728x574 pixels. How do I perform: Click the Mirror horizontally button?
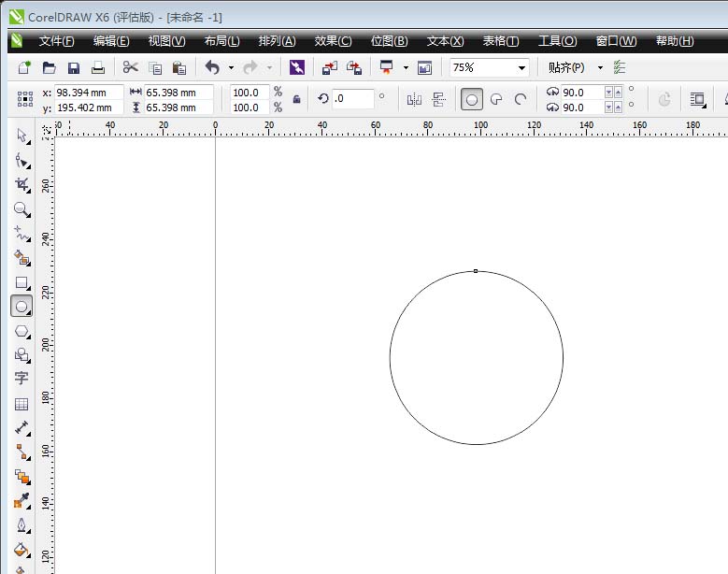point(415,99)
